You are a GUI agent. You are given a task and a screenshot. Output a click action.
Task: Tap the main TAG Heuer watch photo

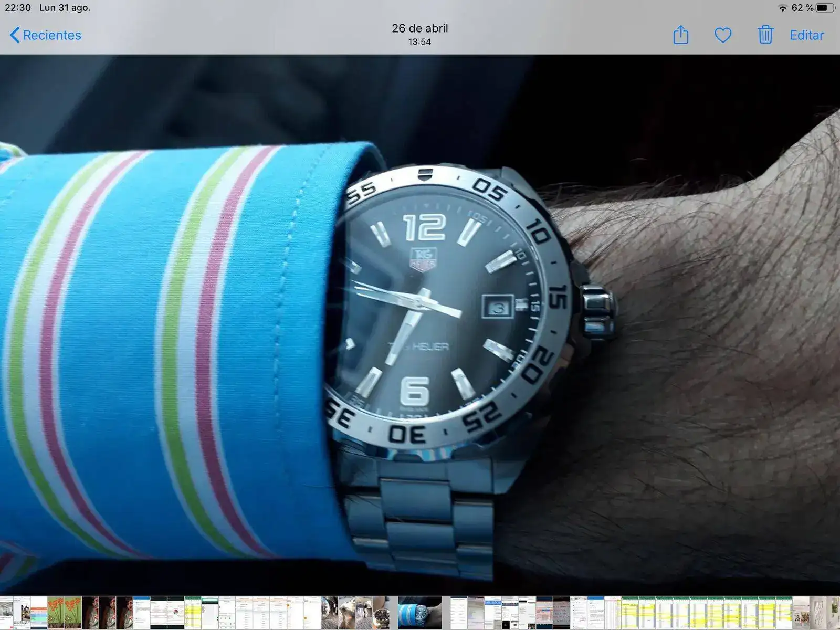point(420,325)
